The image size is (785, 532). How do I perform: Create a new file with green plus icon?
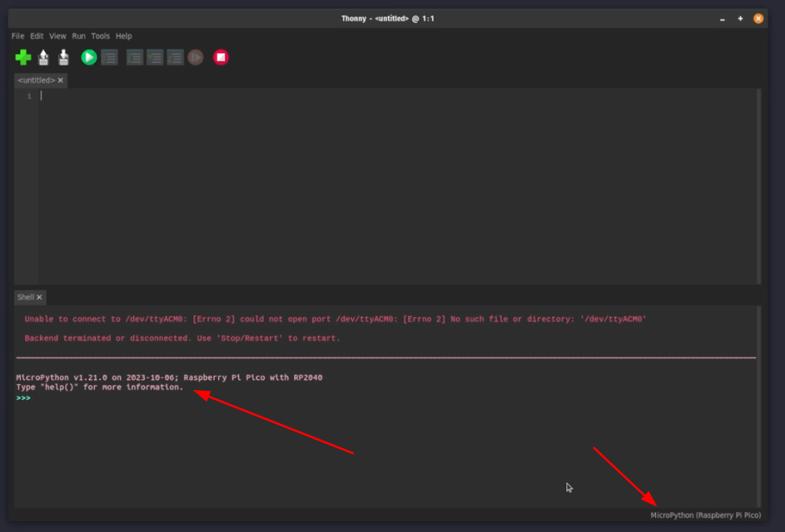23,57
